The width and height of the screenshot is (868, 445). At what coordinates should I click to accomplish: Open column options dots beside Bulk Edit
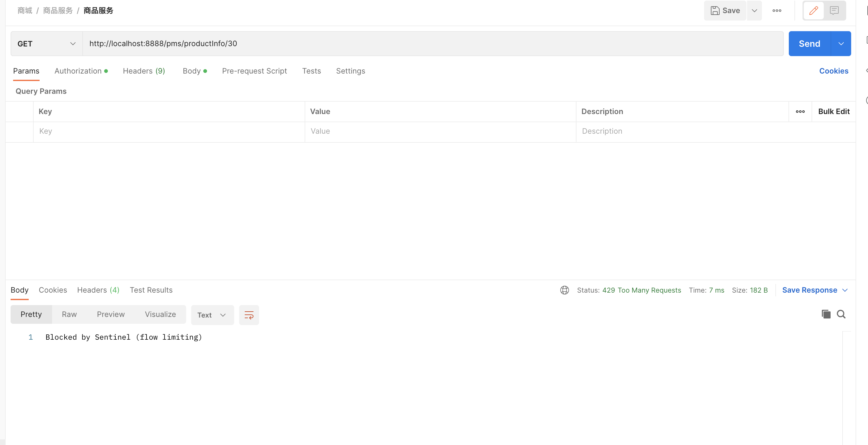tap(800, 112)
